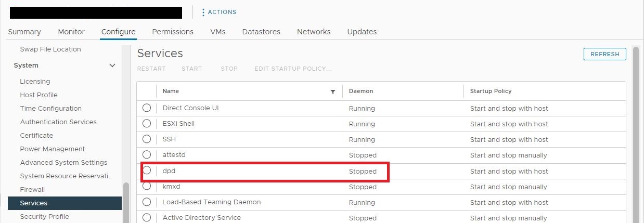
Task: Click the Actions three-dot menu icon
Action: point(203,12)
